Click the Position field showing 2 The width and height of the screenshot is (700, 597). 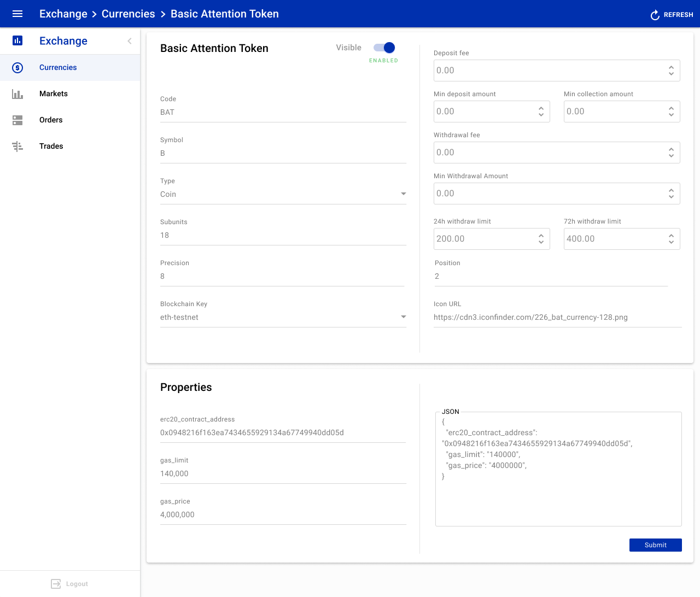(x=551, y=277)
